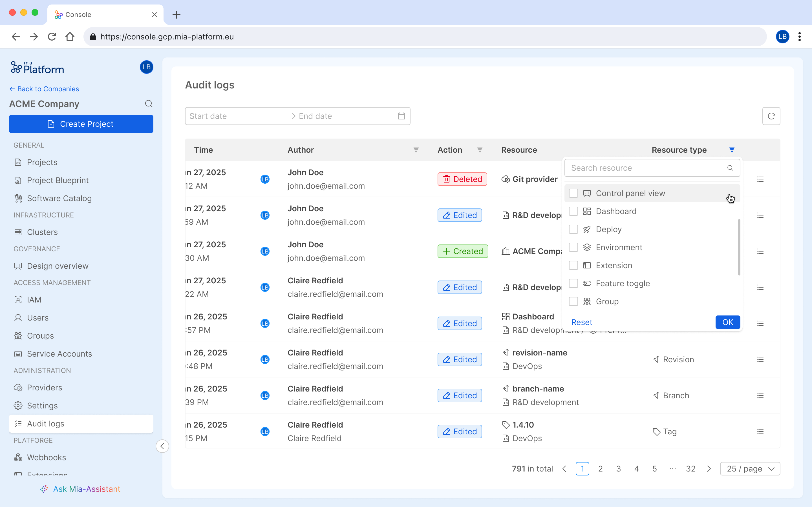Open the Resource type filter dropdown
This screenshot has height=507, width=812.
pos(732,150)
